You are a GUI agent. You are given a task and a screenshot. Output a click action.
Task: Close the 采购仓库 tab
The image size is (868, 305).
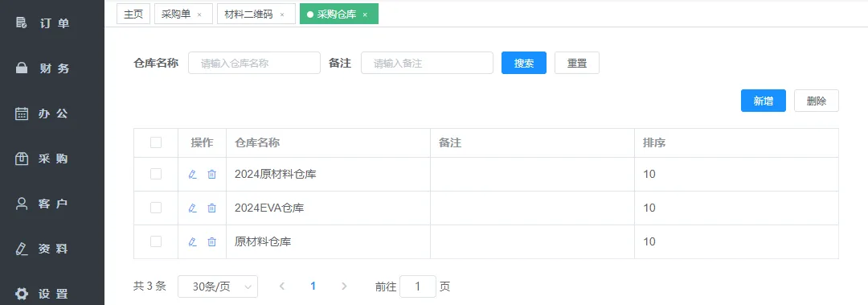pyautogui.click(x=365, y=15)
